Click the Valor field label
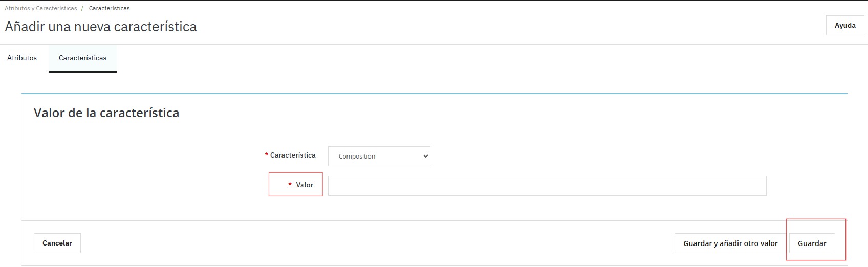The image size is (868, 267). 305,185
